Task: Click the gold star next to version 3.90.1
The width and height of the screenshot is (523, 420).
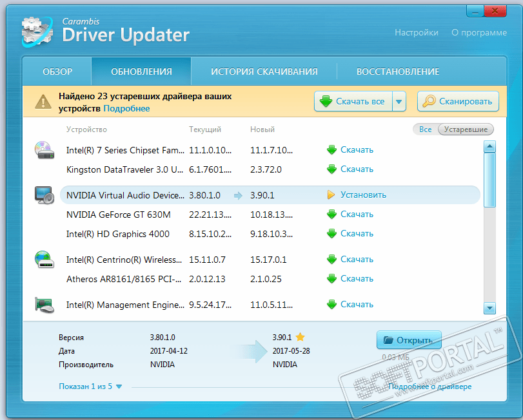Action: pos(300,337)
